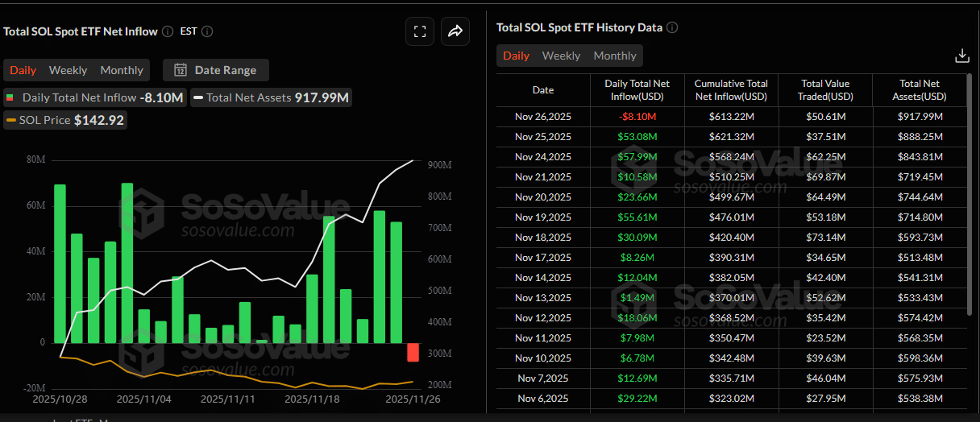This screenshot has height=422, width=980.
Task: Click the Date column header
Action: click(543, 90)
